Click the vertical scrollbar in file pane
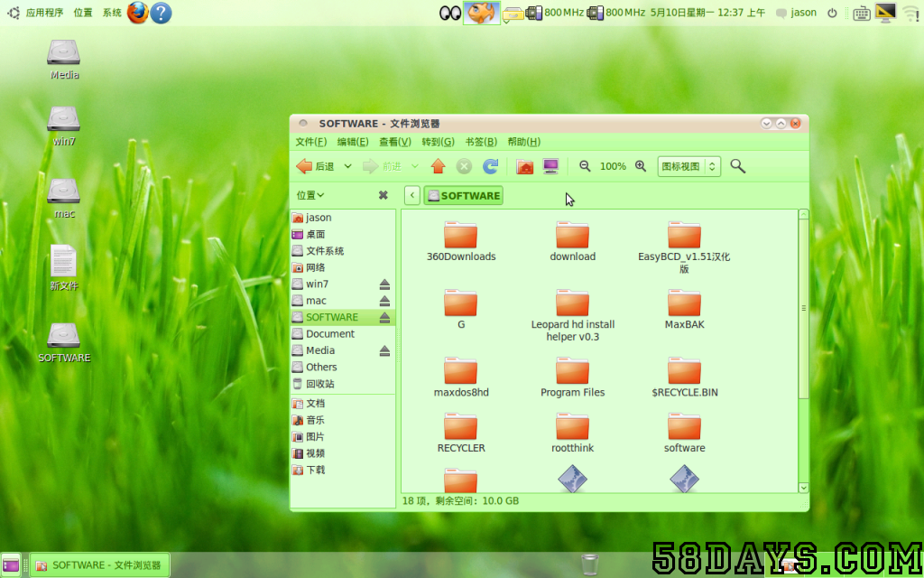The height and width of the screenshot is (578, 924). click(x=803, y=307)
